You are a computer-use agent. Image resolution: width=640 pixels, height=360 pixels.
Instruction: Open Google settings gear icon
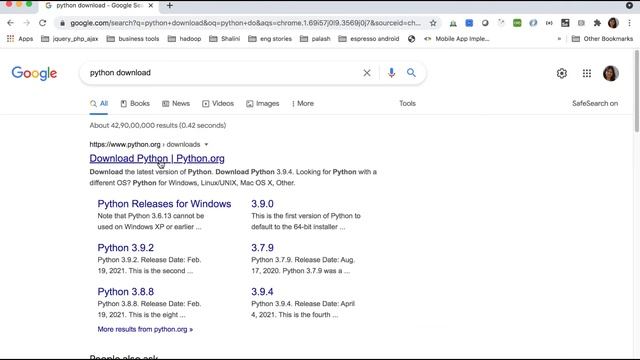point(562,73)
